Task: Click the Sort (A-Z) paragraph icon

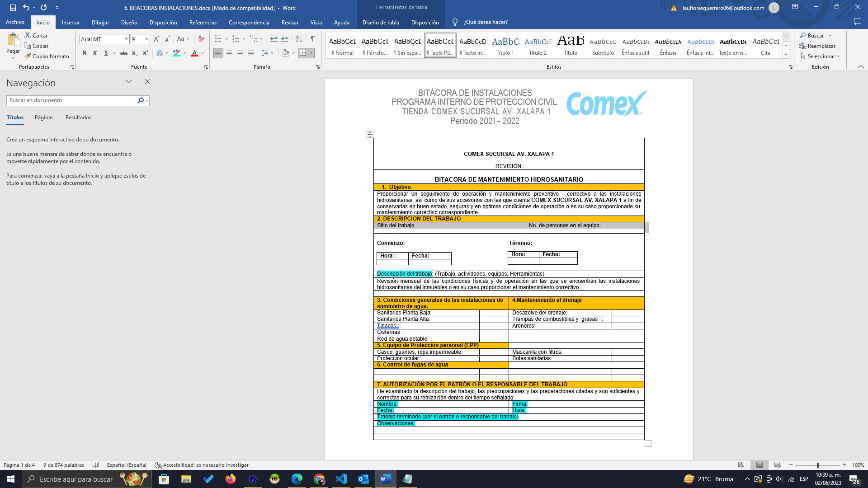Action: click(299, 39)
